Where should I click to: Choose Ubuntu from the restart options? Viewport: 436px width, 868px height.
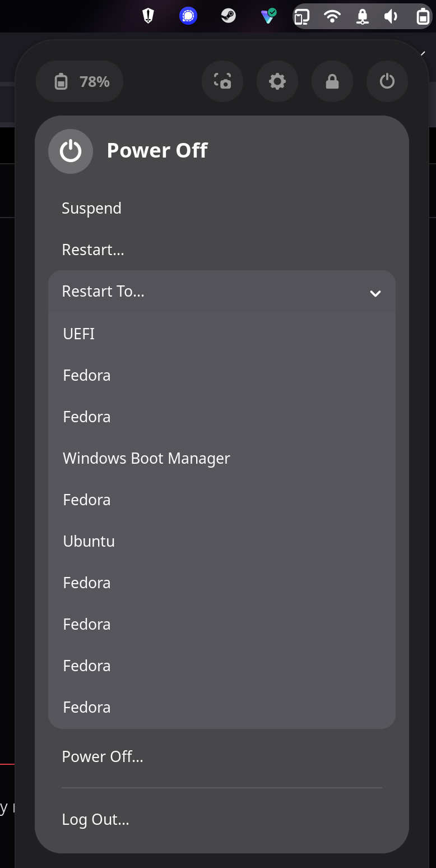click(x=89, y=541)
